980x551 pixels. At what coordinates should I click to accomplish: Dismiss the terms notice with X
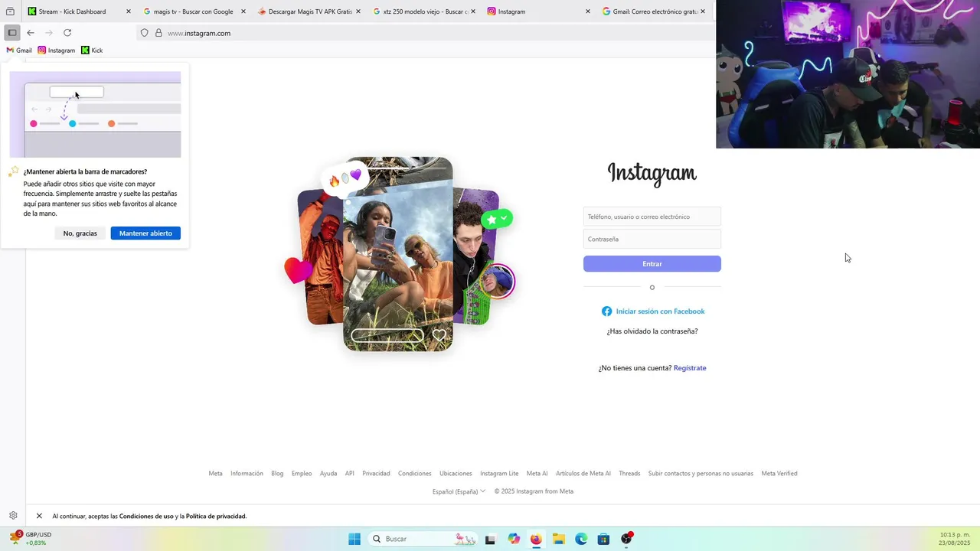click(39, 516)
